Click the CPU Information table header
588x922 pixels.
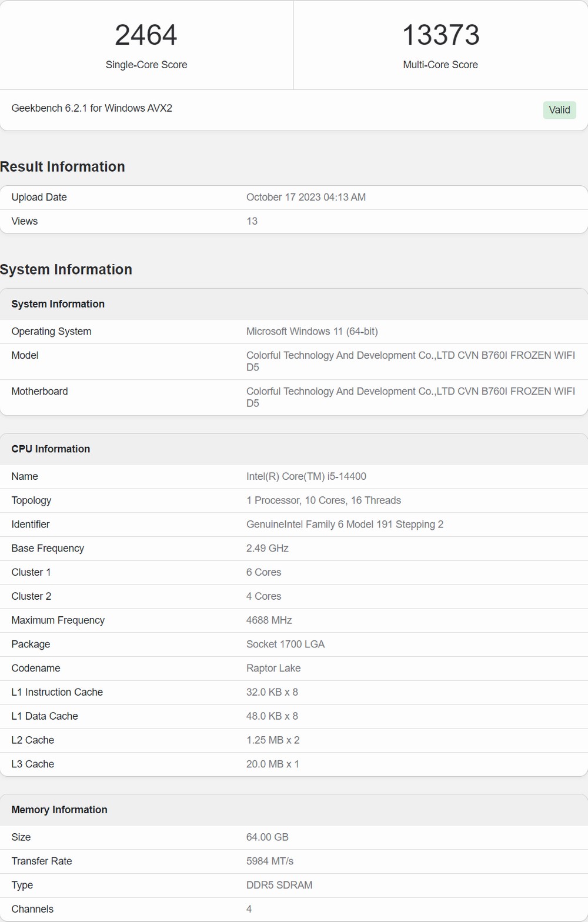pyautogui.click(x=51, y=449)
